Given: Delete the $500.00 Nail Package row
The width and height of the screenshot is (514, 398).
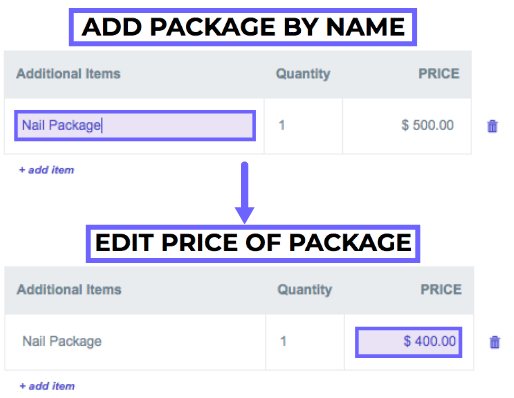Looking at the screenshot, I should point(492,126).
